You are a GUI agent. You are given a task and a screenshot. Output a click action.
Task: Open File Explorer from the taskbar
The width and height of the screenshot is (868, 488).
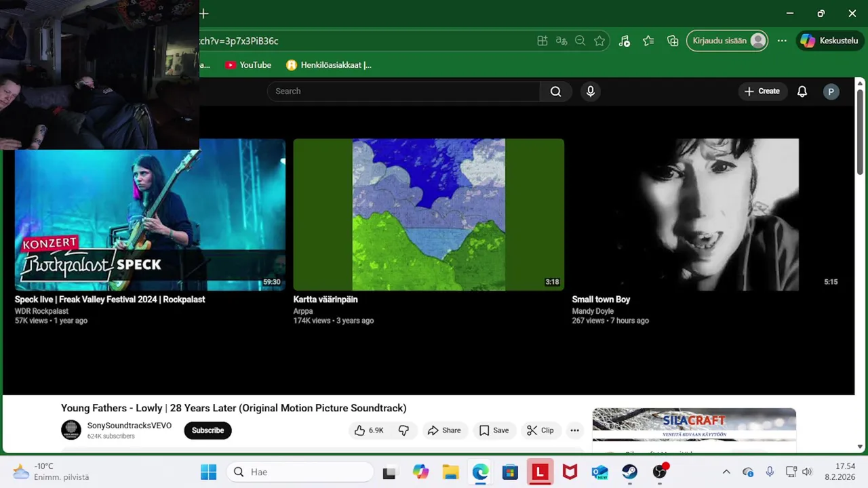450,472
